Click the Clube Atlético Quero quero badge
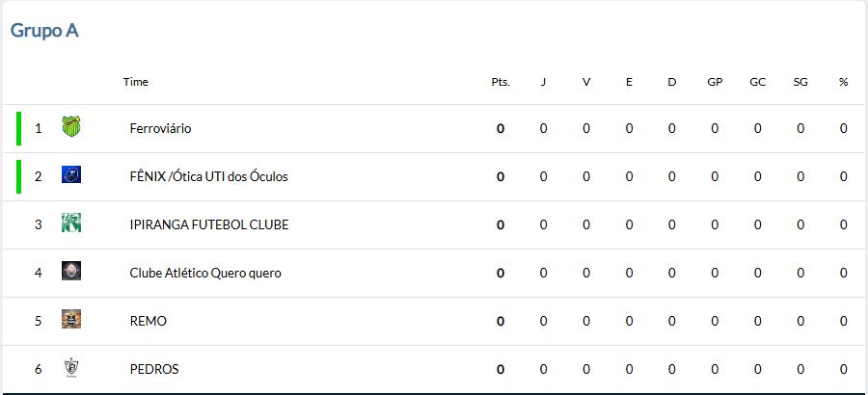This screenshot has height=395, width=868. click(x=71, y=271)
